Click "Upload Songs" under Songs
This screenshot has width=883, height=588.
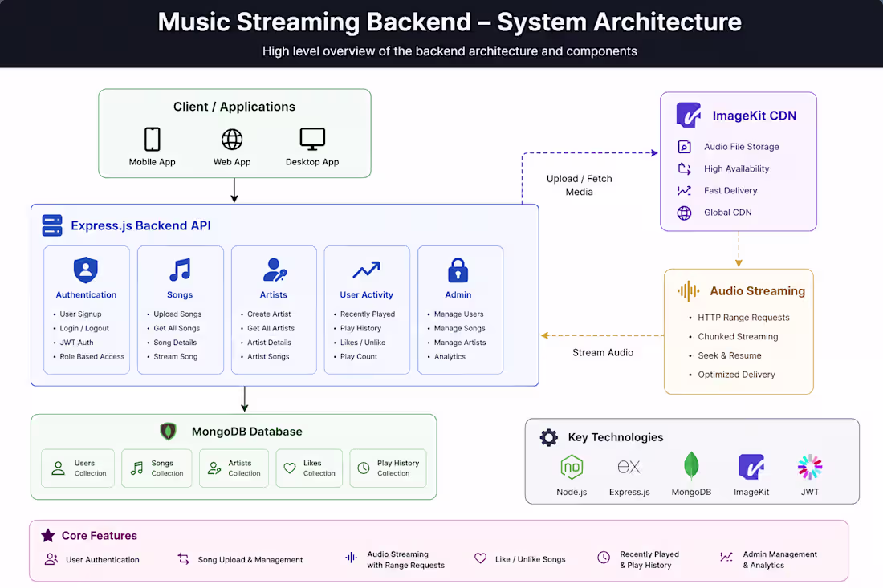coord(177,314)
